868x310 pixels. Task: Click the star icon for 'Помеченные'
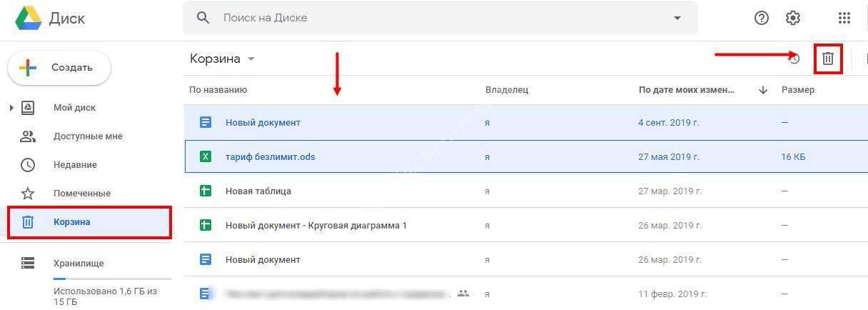28,194
